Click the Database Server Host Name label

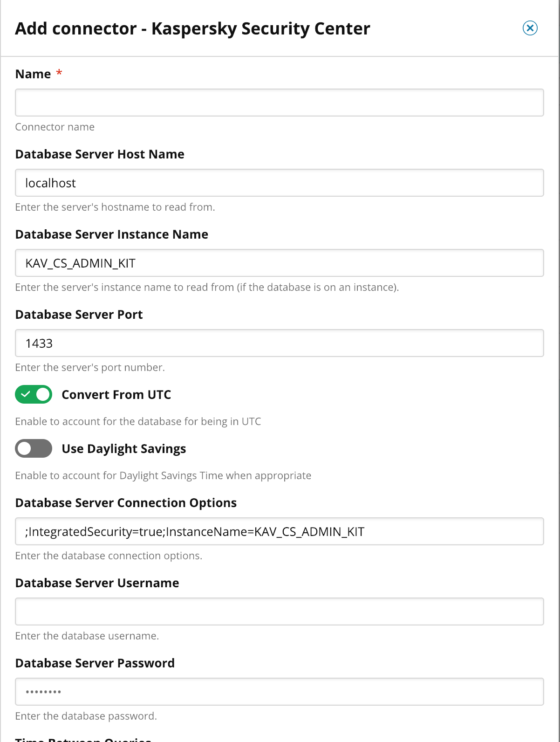tap(100, 154)
